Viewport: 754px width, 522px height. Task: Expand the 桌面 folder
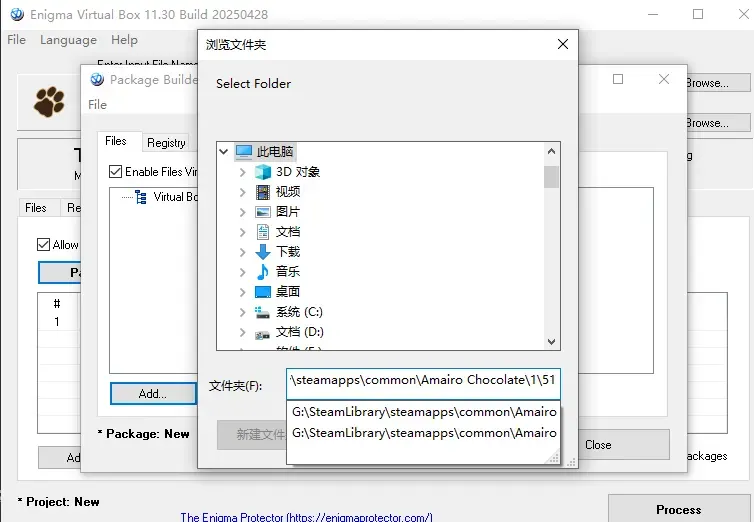pyautogui.click(x=243, y=292)
